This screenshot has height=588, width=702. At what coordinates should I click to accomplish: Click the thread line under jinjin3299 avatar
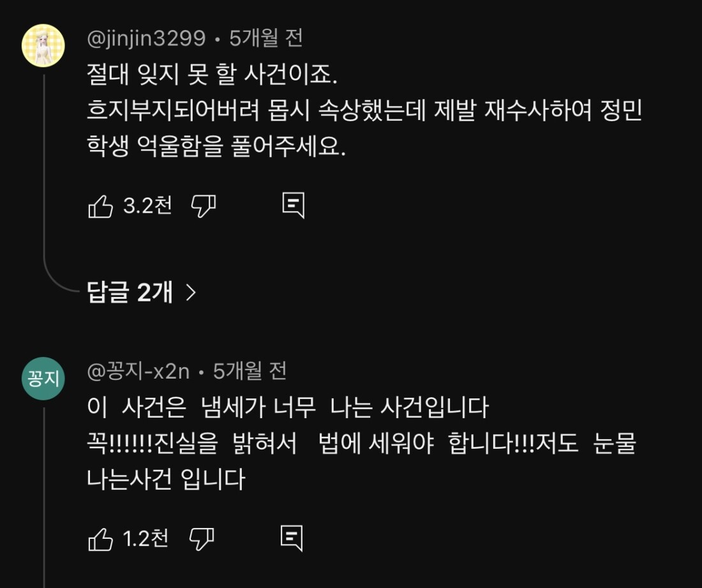[44, 172]
